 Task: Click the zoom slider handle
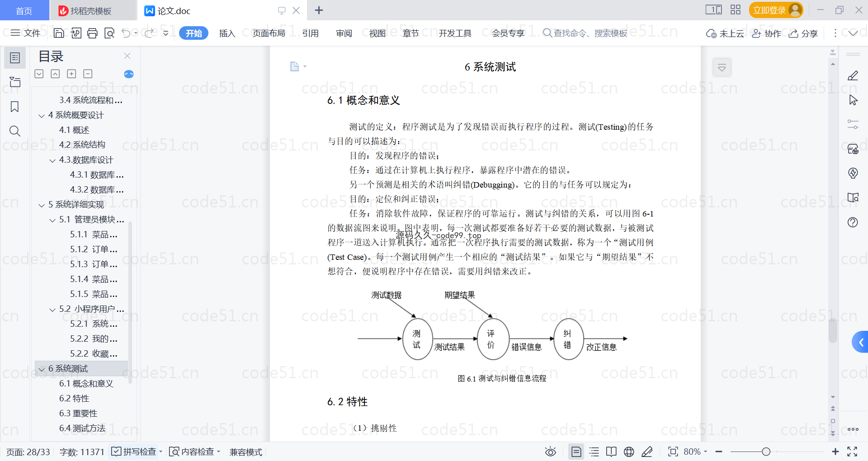(x=766, y=452)
